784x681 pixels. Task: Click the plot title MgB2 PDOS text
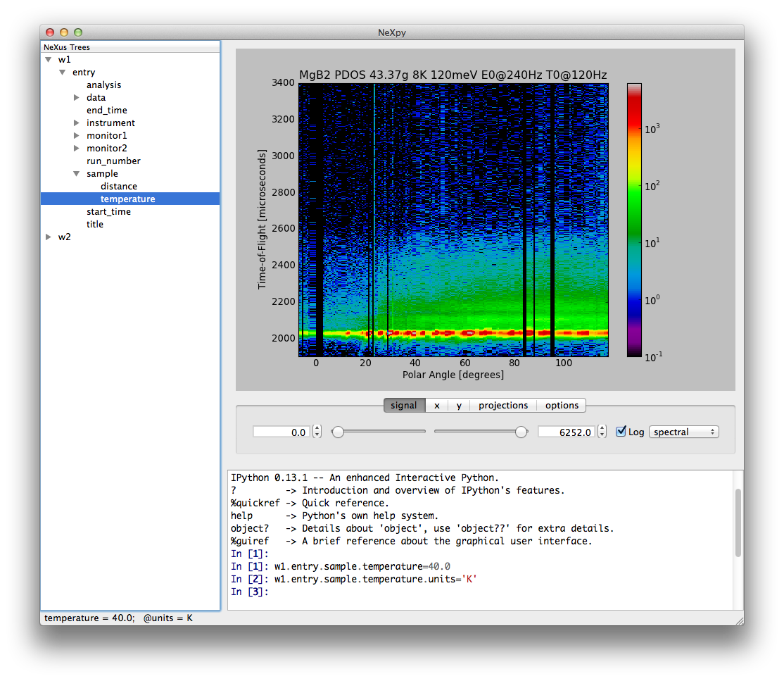click(x=453, y=75)
